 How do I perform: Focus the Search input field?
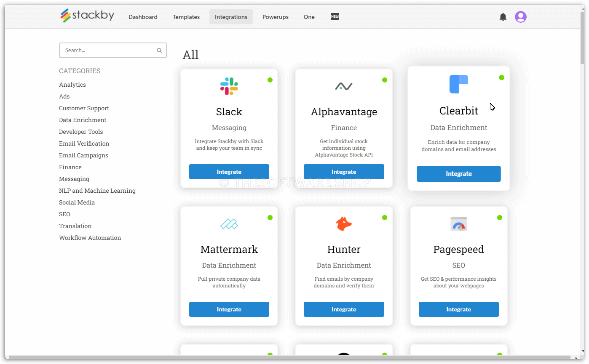coord(112,50)
